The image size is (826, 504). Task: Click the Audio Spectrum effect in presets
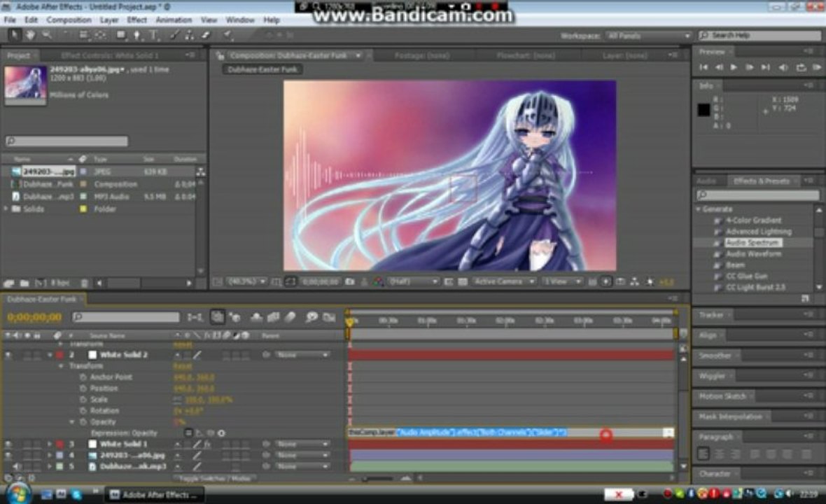click(x=753, y=243)
